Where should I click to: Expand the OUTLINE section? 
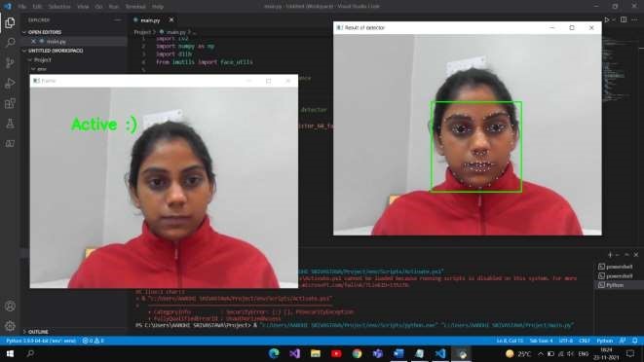click(36, 332)
